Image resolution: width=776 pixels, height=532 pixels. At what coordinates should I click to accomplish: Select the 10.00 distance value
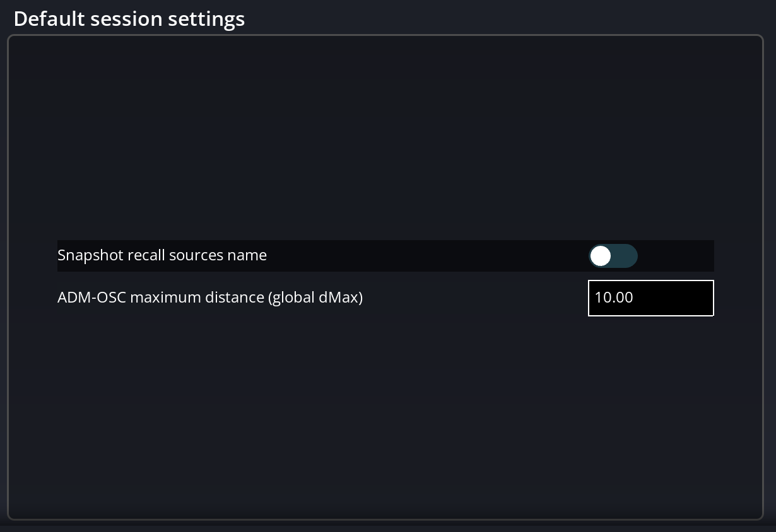[613, 298]
